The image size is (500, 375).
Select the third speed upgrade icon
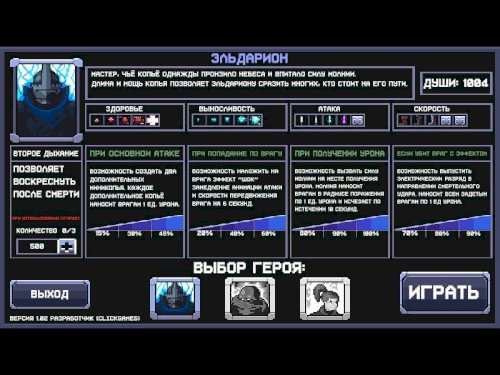pos(432,120)
